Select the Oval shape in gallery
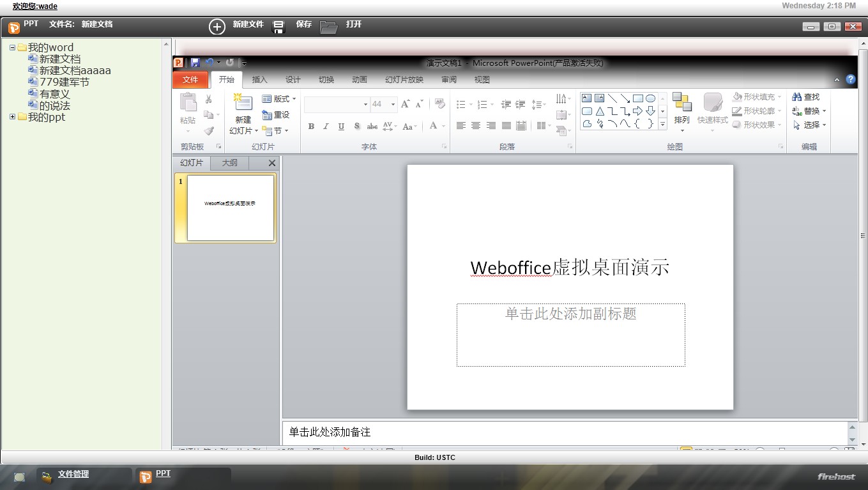The width and height of the screenshot is (868, 490). tap(650, 98)
